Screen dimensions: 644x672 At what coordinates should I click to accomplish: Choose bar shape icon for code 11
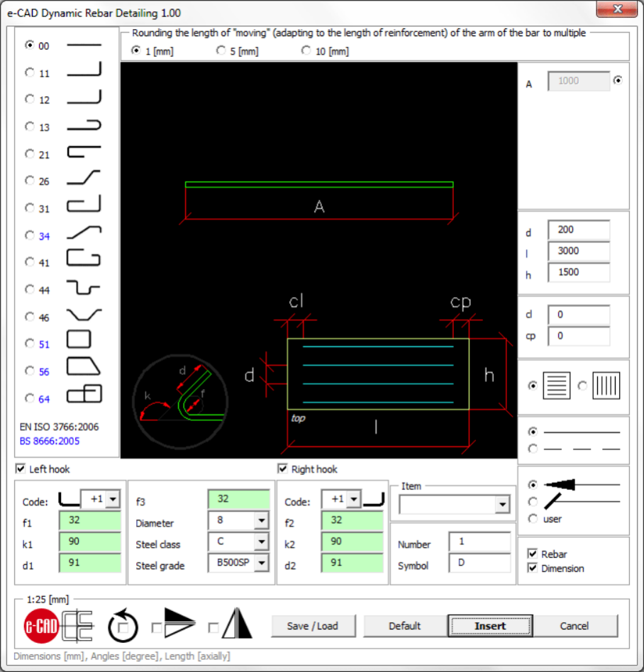click(84, 69)
